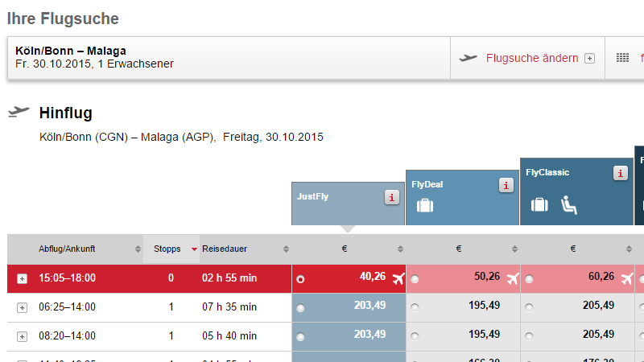Click the Stopps column header

point(167,249)
